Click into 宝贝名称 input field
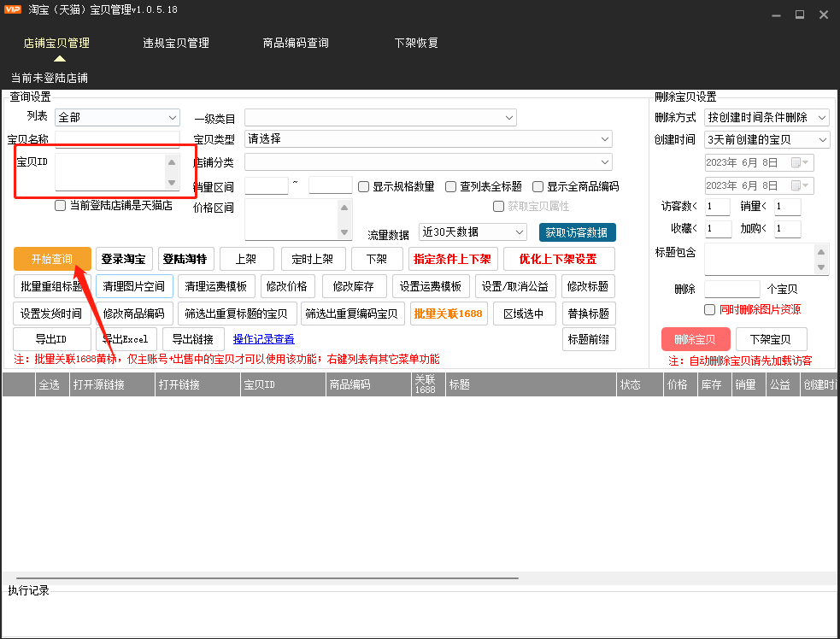Screen dimensions: 840x639 tap(117, 139)
